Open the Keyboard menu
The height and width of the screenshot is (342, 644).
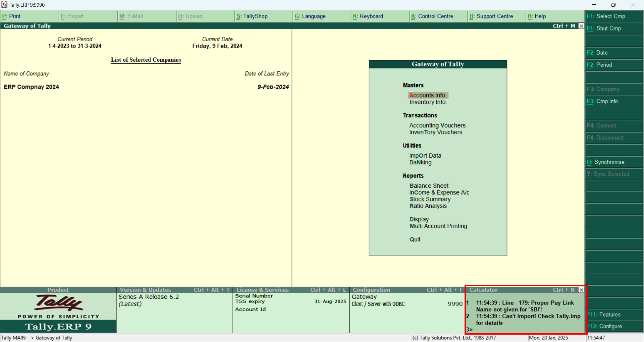coord(380,16)
